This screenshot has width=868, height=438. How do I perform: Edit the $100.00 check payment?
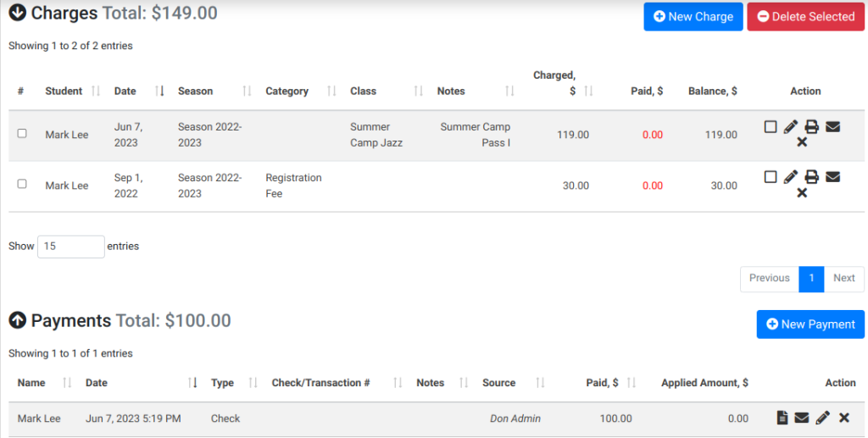(x=822, y=418)
